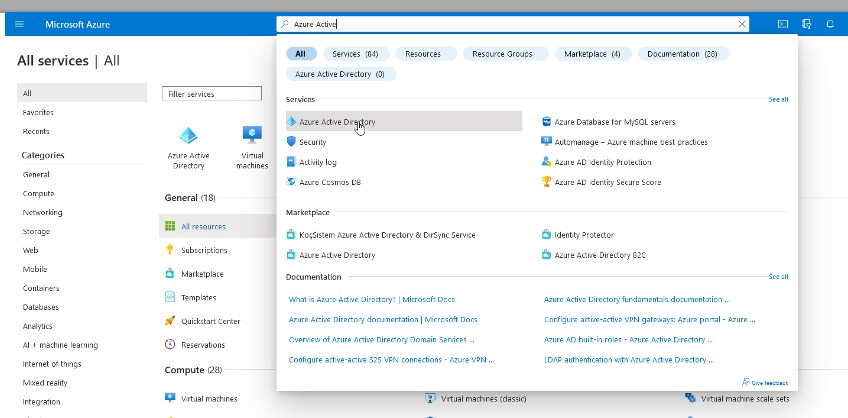848x418 pixels.
Task: Click the Azure AD Identity Protection icon
Action: (x=546, y=162)
